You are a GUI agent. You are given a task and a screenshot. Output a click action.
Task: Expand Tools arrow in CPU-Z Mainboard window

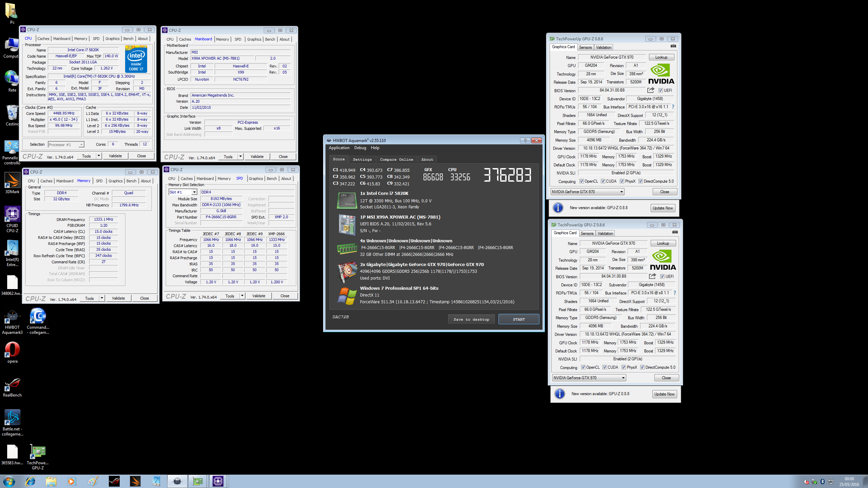click(x=241, y=157)
